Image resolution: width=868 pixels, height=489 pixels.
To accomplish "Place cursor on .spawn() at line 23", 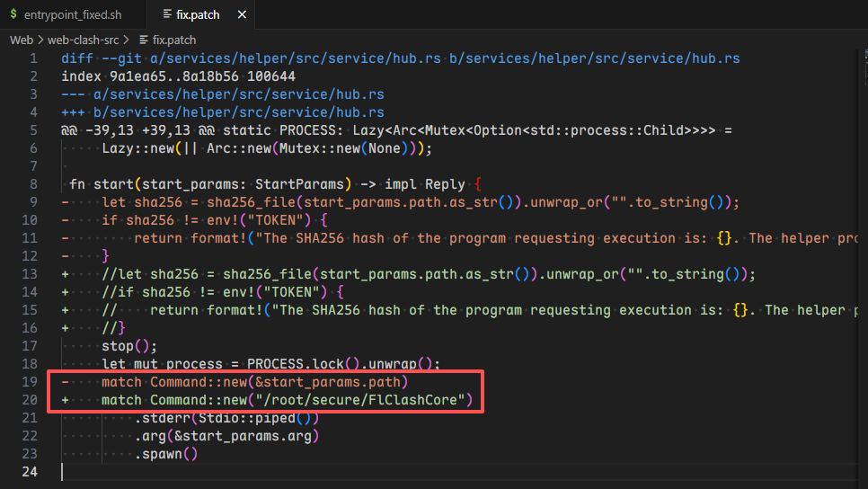I will tap(165, 454).
